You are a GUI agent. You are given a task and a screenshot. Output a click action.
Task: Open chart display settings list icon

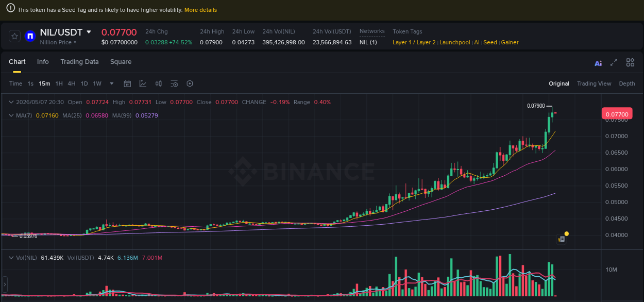coord(174,83)
